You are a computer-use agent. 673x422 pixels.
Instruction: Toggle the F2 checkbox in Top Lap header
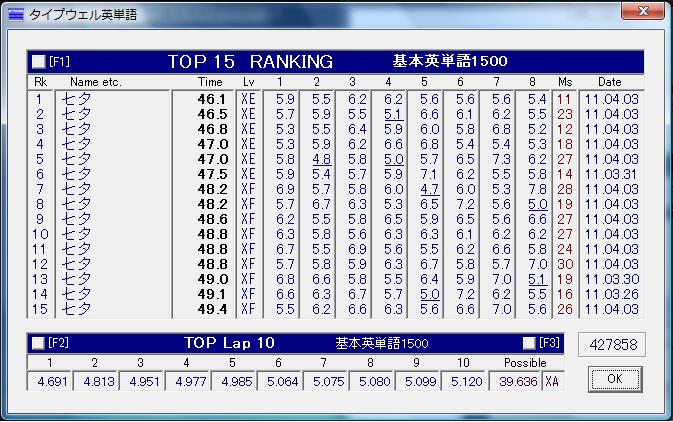click(39, 343)
